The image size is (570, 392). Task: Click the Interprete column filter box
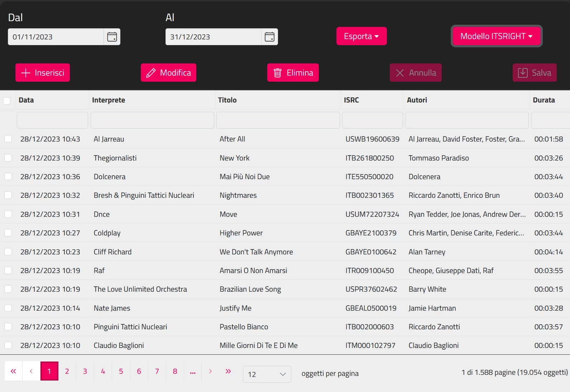152,120
